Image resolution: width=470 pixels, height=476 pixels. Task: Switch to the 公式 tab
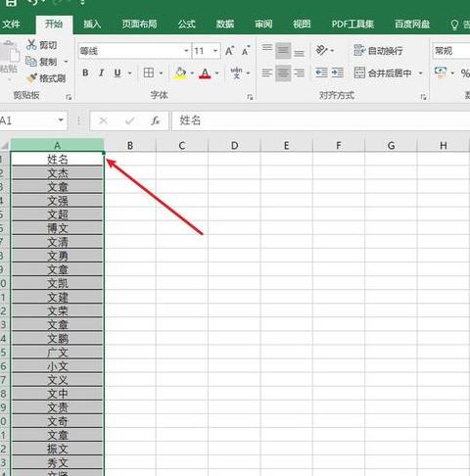(x=187, y=24)
